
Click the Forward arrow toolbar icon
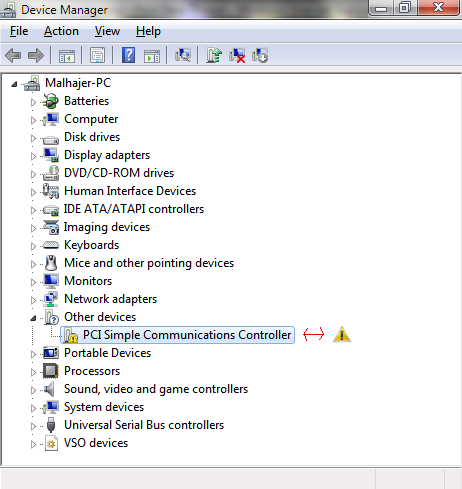coord(36,55)
